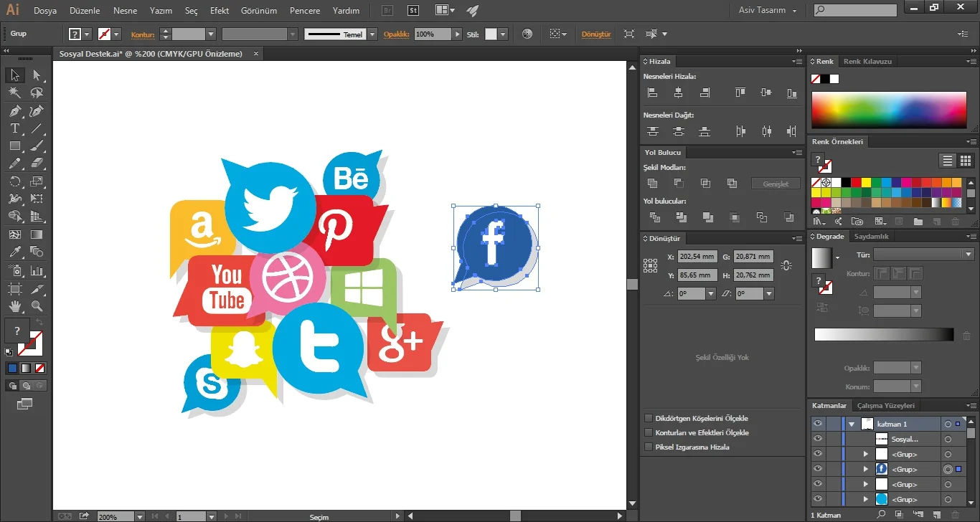Toggle constrain width and height proportions
The height and width of the screenshot is (522, 980).
[x=786, y=265]
